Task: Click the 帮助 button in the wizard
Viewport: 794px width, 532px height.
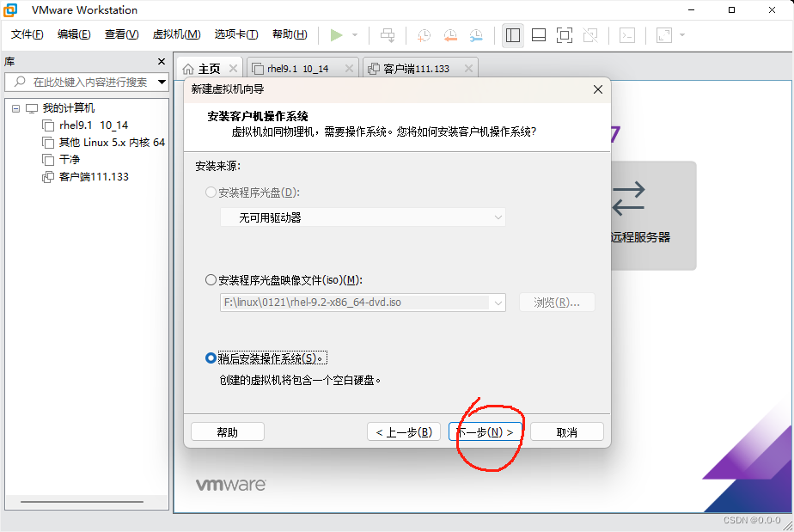Action: tap(228, 432)
